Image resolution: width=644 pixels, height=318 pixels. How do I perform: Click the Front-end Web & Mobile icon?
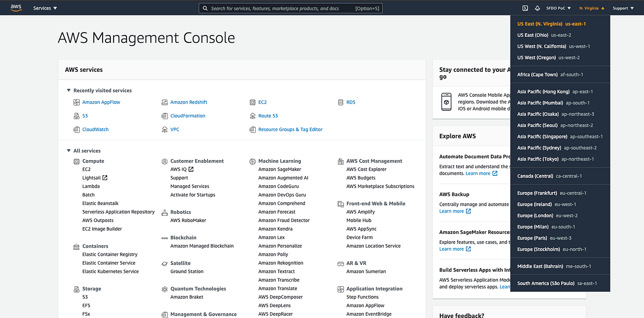340,204
